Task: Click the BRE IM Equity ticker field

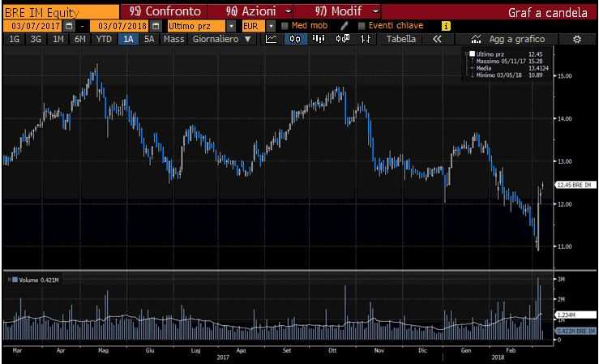Action: [60, 12]
